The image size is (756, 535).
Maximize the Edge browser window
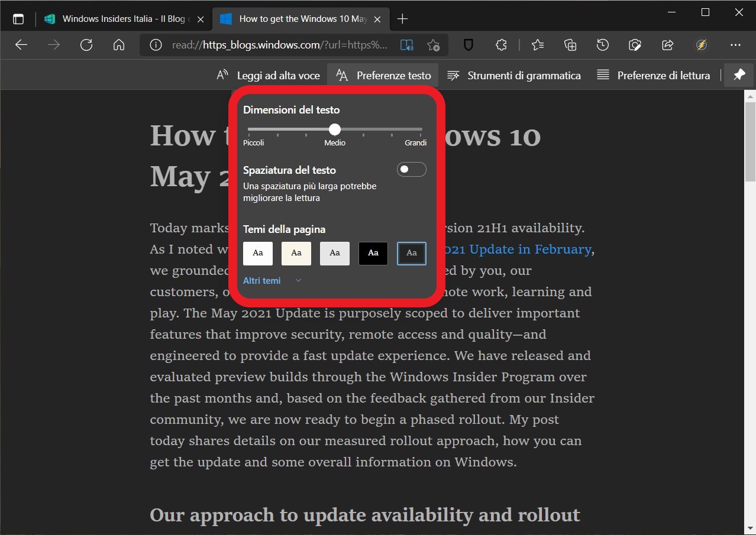pos(705,12)
